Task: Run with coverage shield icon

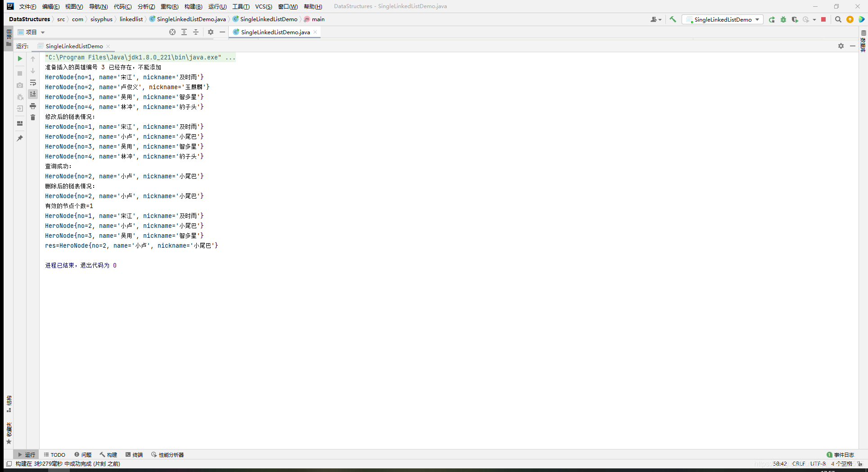Action: 795,19
